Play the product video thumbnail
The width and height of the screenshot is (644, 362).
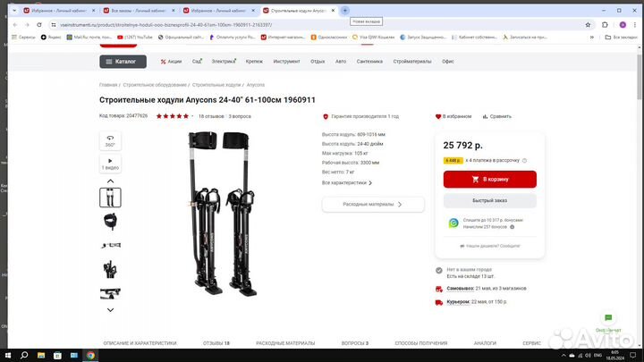tap(110, 163)
